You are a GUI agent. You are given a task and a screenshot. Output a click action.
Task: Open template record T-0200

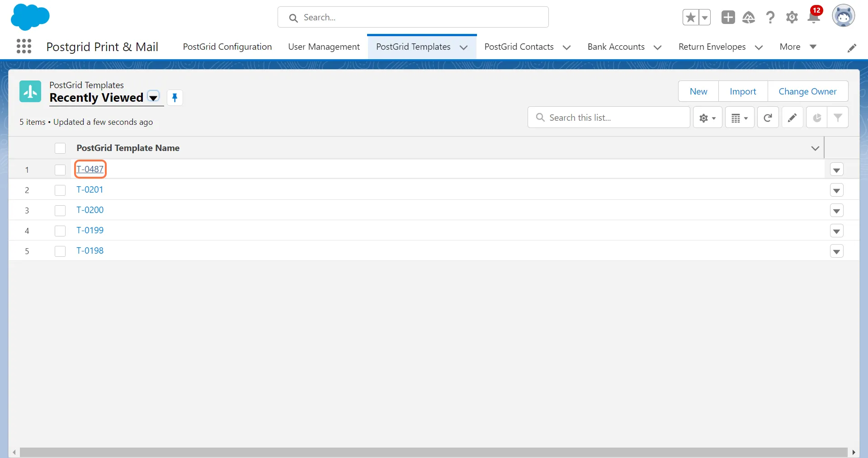coord(90,210)
